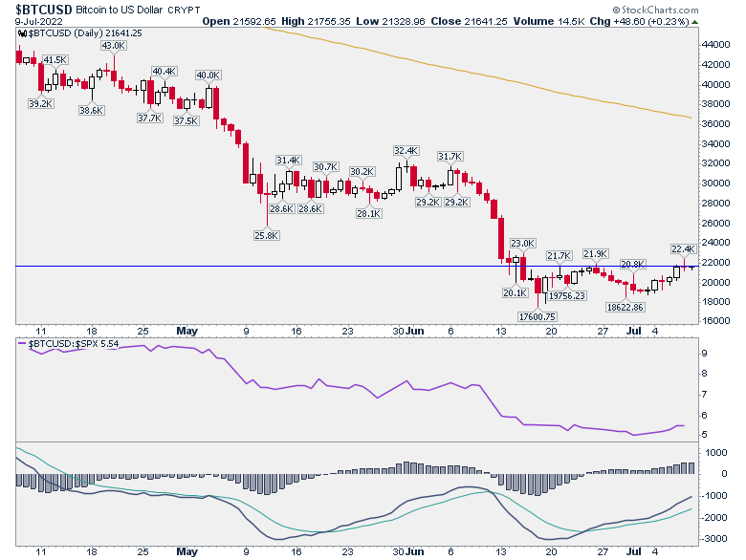The height and width of the screenshot is (560, 746).
Task: Click the CRYPT exchange label
Action: click(184, 10)
